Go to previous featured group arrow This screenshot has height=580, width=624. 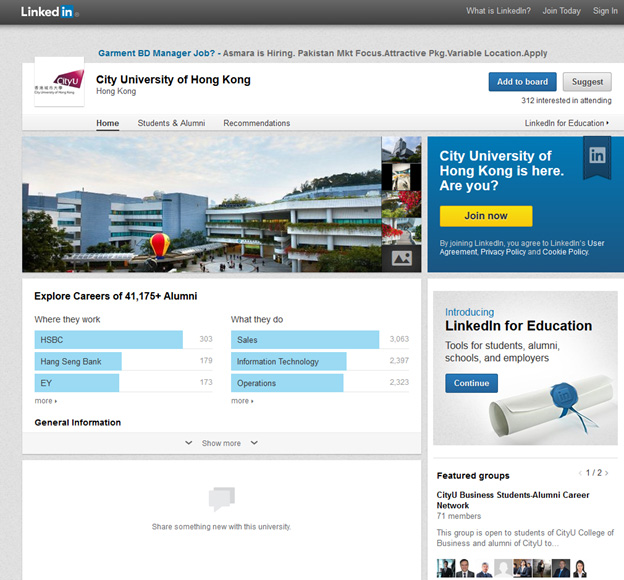pos(580,473)
